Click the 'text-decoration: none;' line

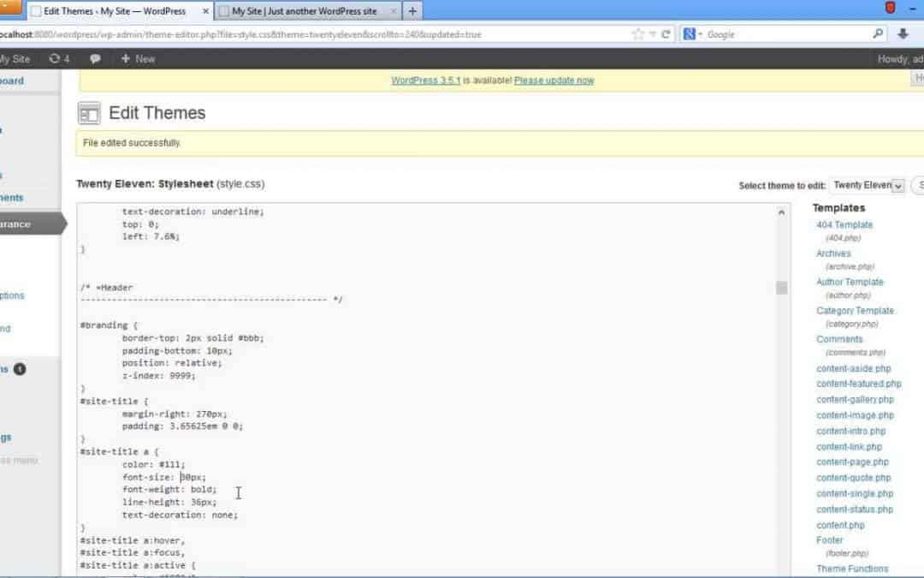180,515
